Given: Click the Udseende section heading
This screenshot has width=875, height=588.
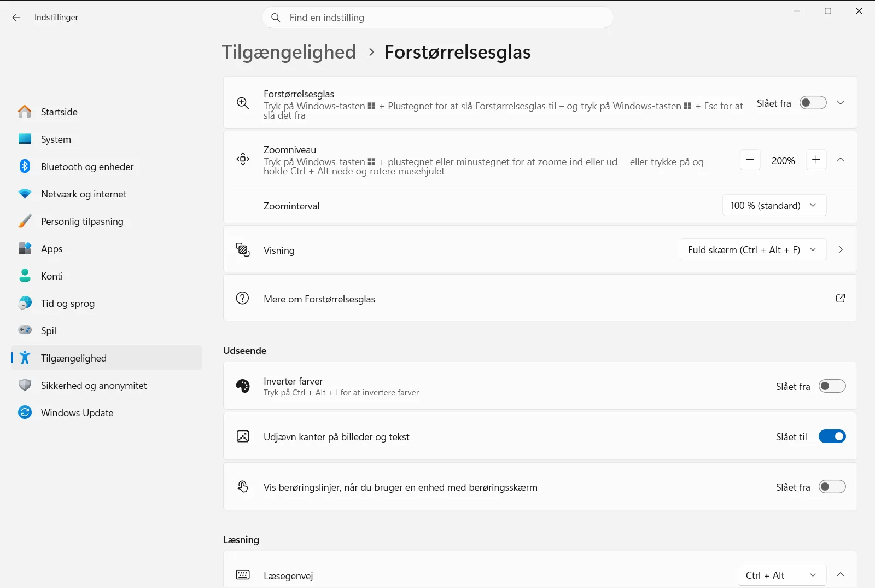Looking at the screenshot, I should (245, 351).
